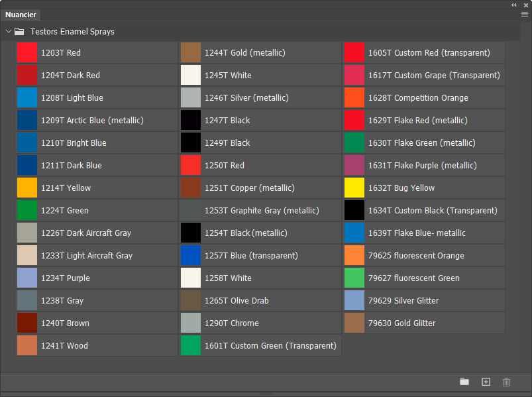Select the 1628T Competition Orange swatch

(354, 98)
